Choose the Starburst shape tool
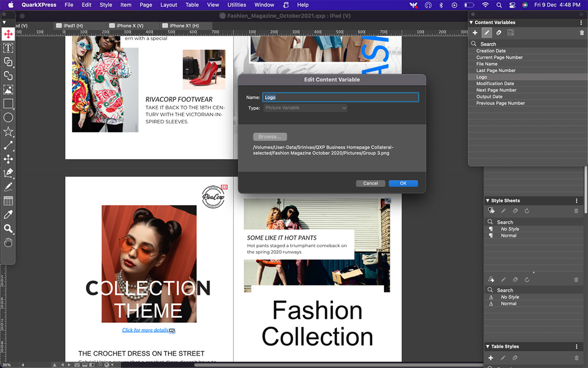The image size is (588, 368). tap(8, 131)
